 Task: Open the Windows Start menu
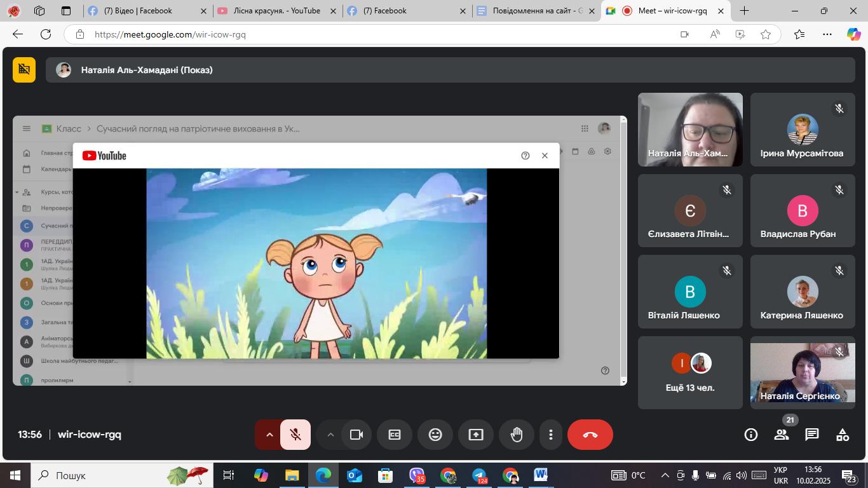click(15, 475)
